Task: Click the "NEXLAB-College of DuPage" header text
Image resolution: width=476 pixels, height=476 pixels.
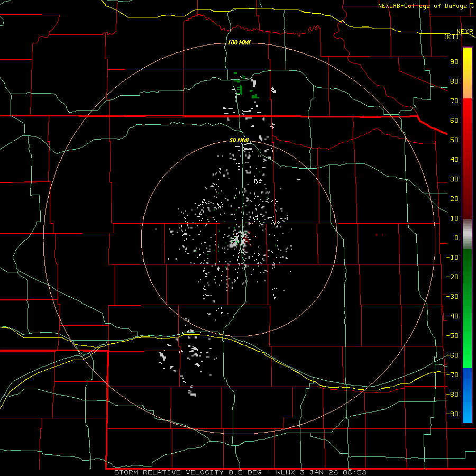Action: pos(422,6)
